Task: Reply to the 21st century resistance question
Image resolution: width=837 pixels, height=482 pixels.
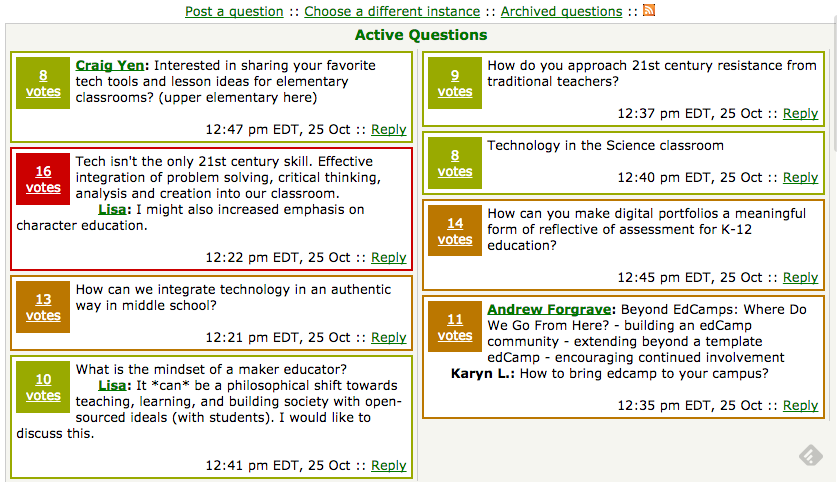Action: [x=800, y=113]
